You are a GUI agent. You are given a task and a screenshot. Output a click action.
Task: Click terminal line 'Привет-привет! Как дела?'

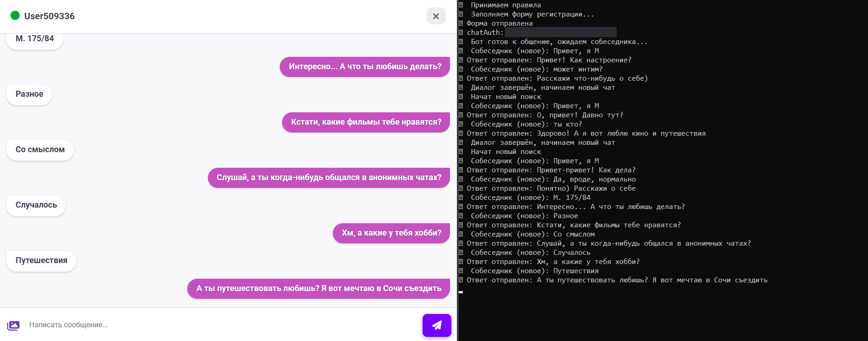coord(548,170)
